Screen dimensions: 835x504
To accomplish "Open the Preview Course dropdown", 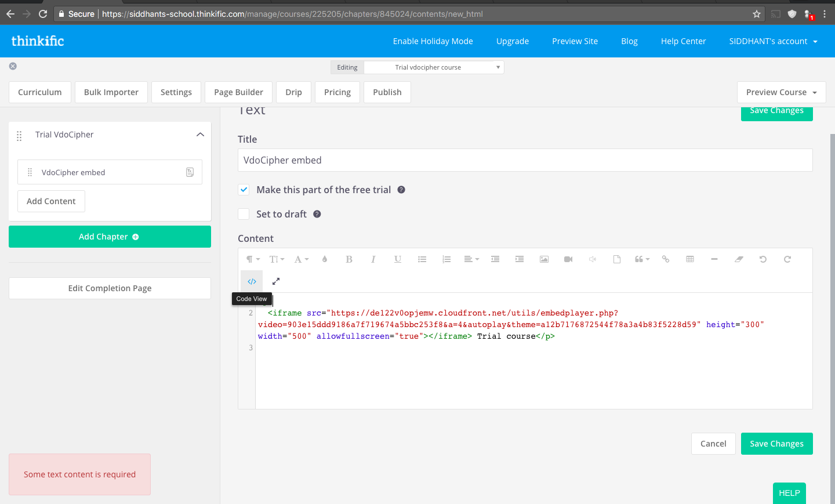I will click(781, 92).
